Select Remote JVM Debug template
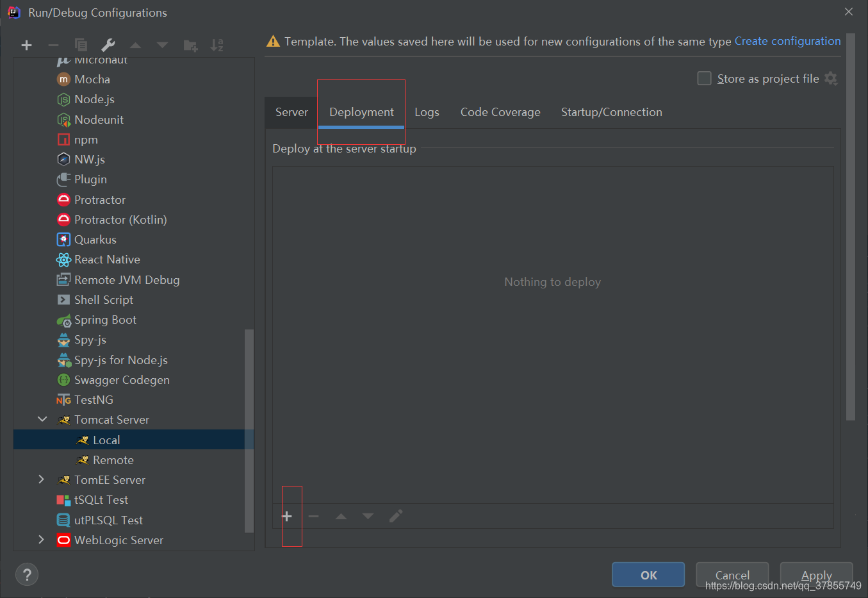Image resolution: width=868 pixels, height=598 pixels. coord(133,279)
